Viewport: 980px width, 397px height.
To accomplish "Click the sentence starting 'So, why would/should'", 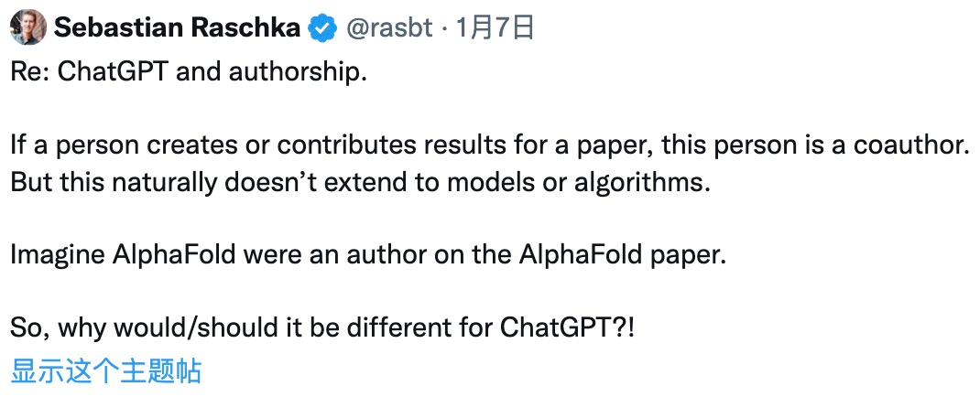I will pos(322,329).
